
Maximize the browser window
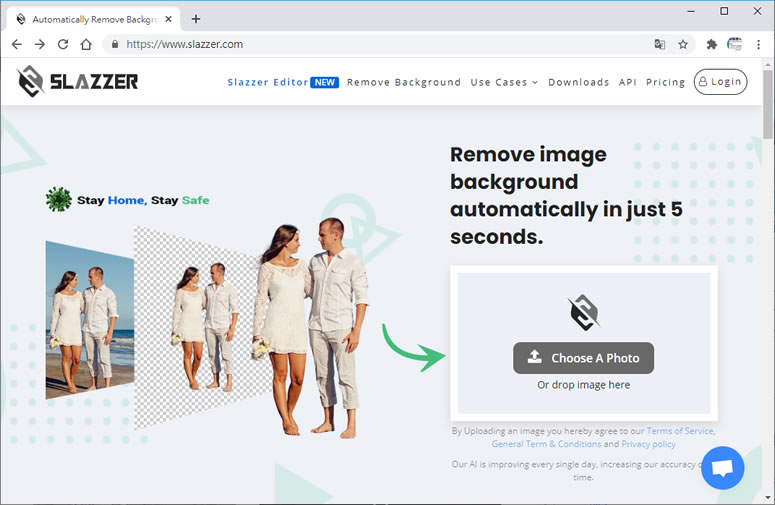724,11
